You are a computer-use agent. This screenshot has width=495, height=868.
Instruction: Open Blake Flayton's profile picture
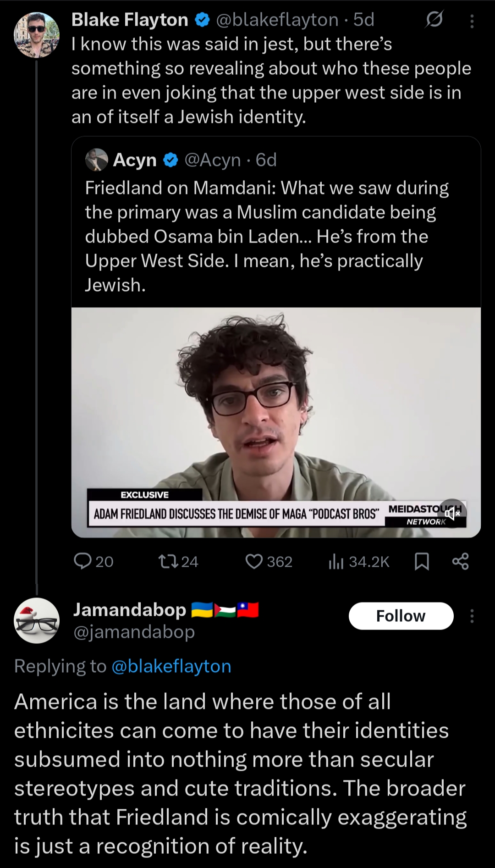[37, 35]
